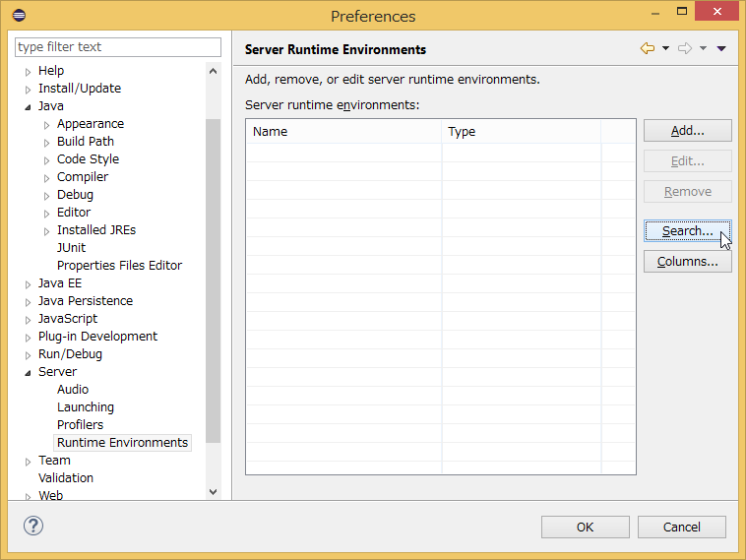Select JUnit preference page
The height and width of the screenshot is (560, 746).
(72, 248)
